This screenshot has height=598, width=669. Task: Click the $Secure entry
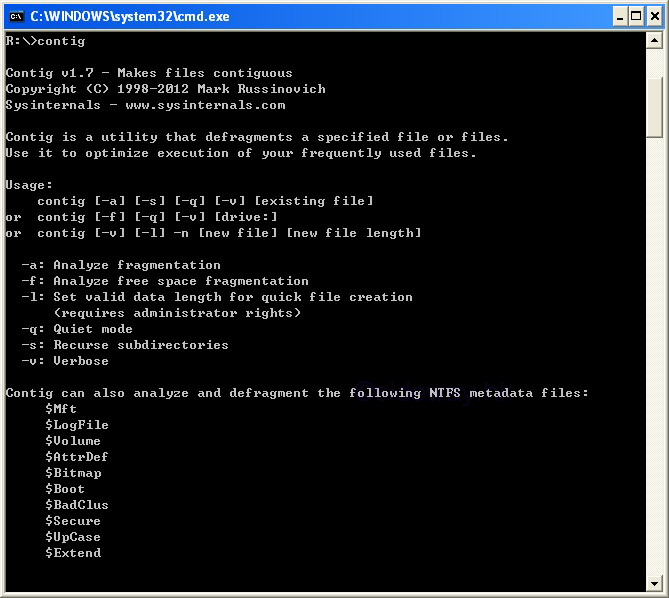click(73, 521)
